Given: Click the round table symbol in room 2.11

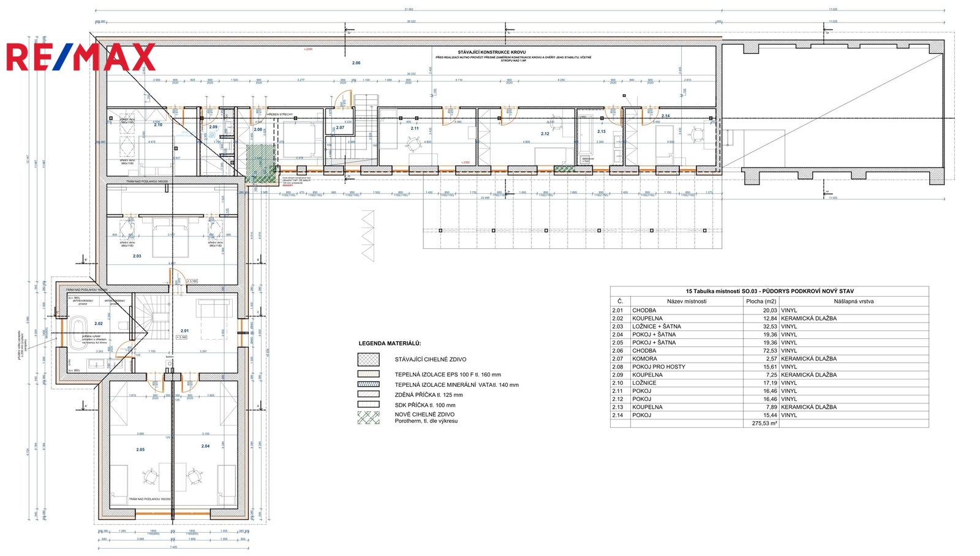Looking at the screenshot, I should click(x=413, y=142).
